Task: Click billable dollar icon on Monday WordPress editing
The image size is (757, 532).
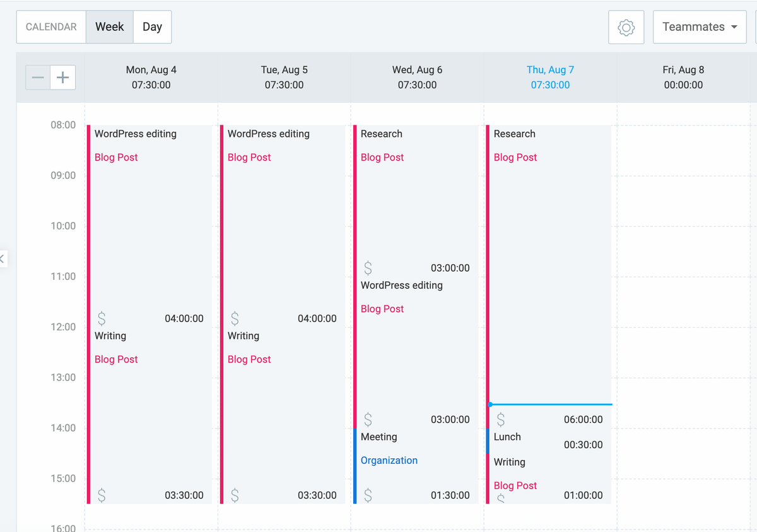Action: (102, 318)
